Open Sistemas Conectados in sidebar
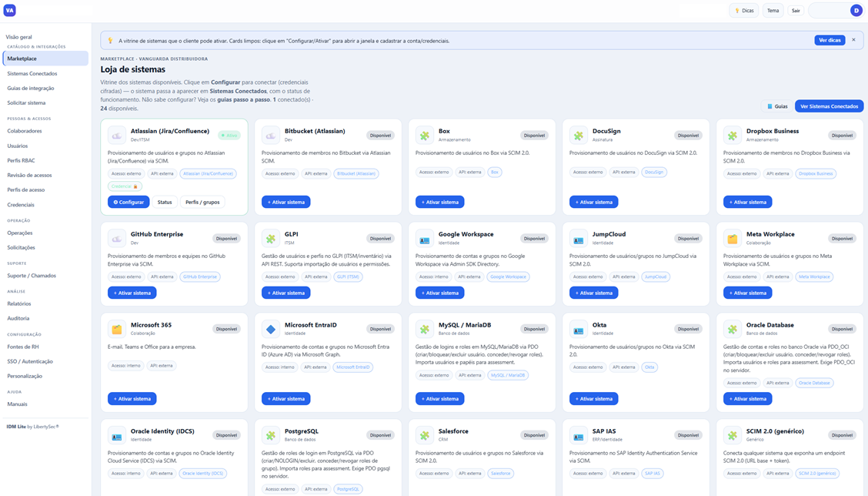The image size is (868, 496). coord(45,73)
